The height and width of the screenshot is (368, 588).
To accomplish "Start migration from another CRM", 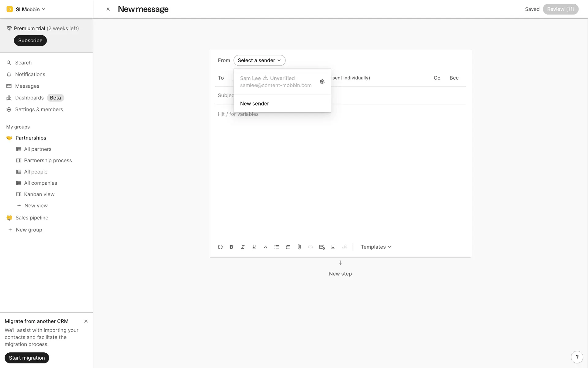I will click(x=27, y=358).
